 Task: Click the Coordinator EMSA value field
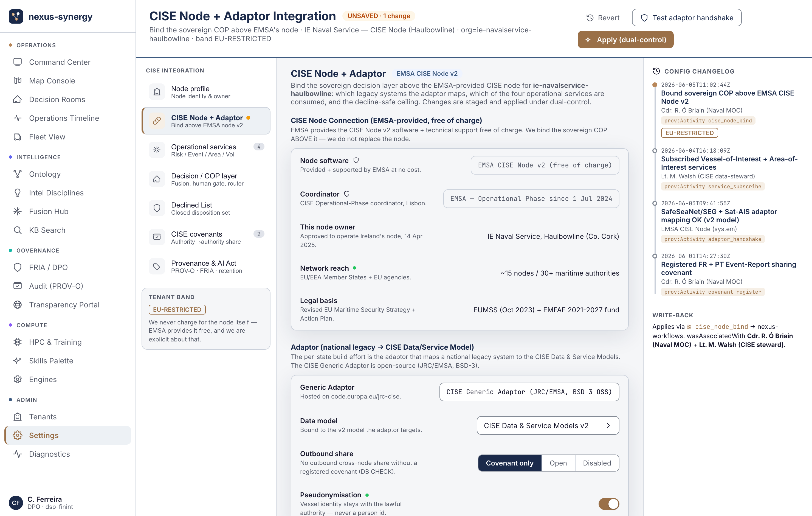coord(531,199)
